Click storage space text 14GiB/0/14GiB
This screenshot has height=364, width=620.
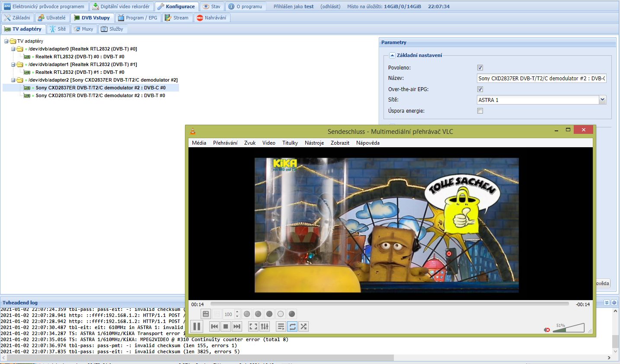(402, 6)
